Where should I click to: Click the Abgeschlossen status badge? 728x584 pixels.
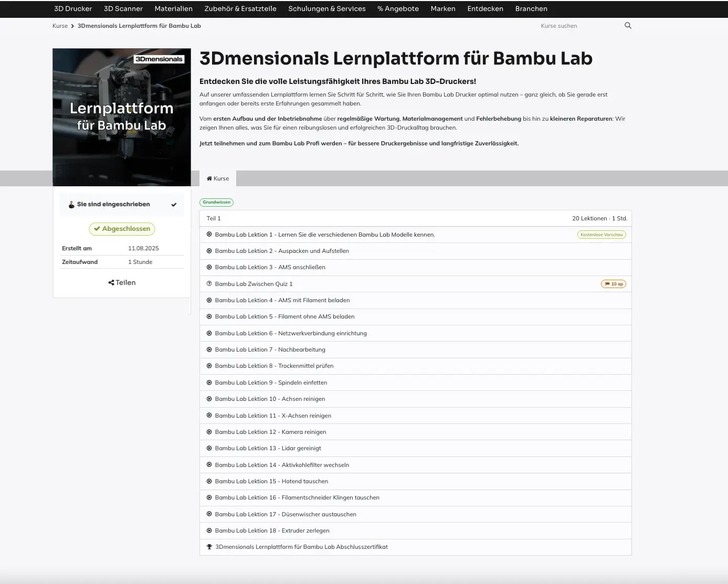[122, 229]
